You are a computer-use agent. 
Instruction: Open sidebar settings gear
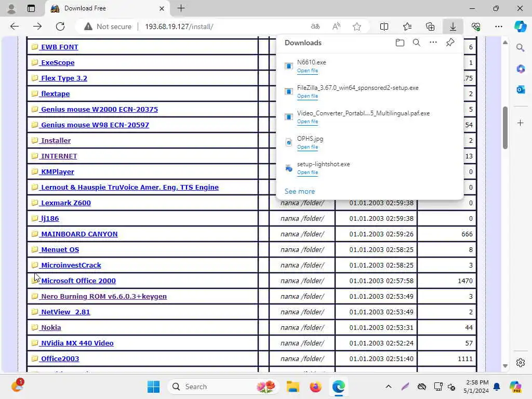(520, 363)
